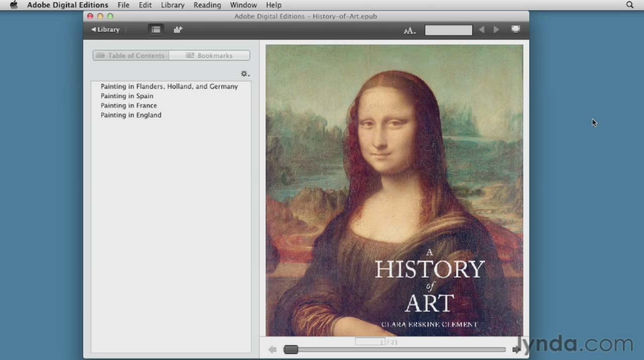Open the Painting in England chapter
This screenshot has height=360, width=644.
[x=131, y=115]
